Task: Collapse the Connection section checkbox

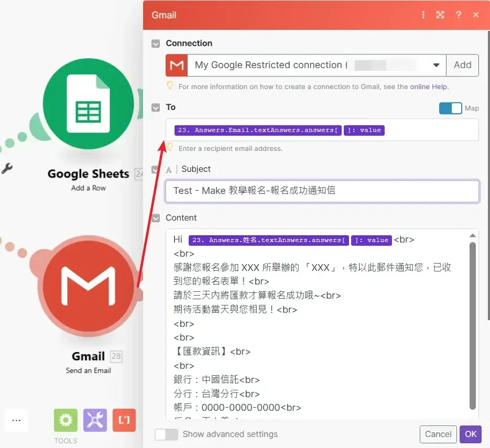Action: 156,43
